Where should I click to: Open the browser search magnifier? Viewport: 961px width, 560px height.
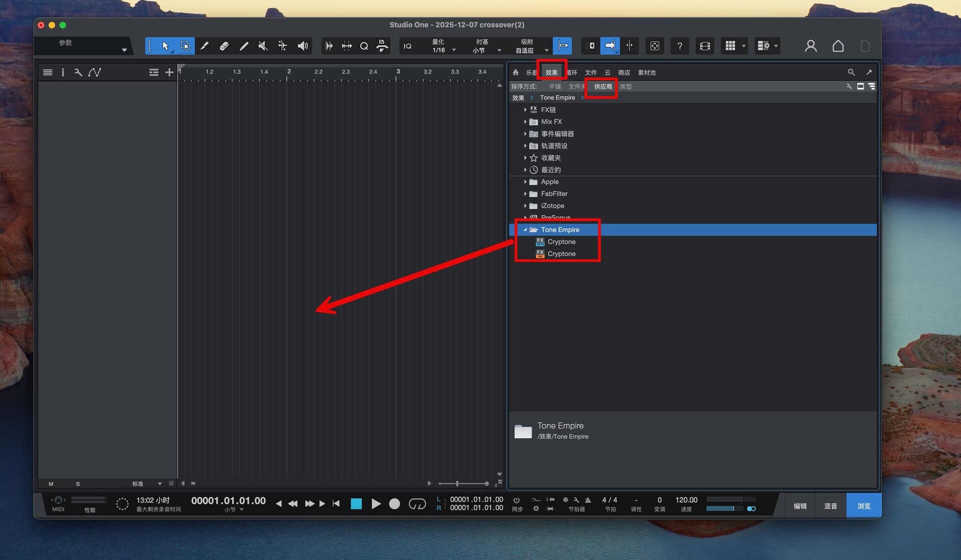[x=851, y=73]
